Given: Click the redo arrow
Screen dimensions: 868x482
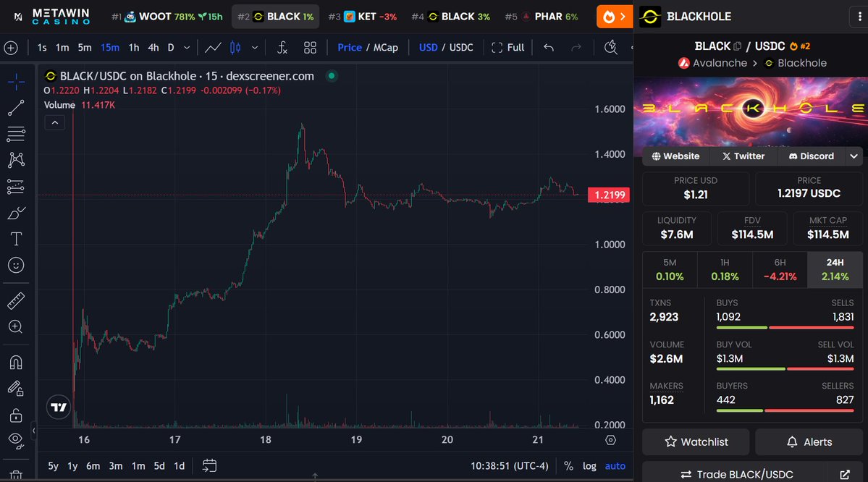Looking at the screenshot, I should [x=576, y=48].
